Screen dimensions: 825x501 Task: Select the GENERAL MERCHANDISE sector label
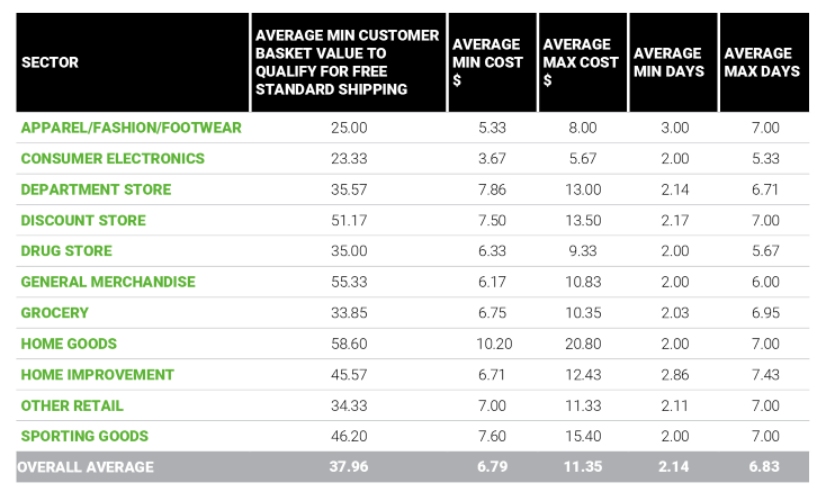pyautogui.click(x=108, y=282)
